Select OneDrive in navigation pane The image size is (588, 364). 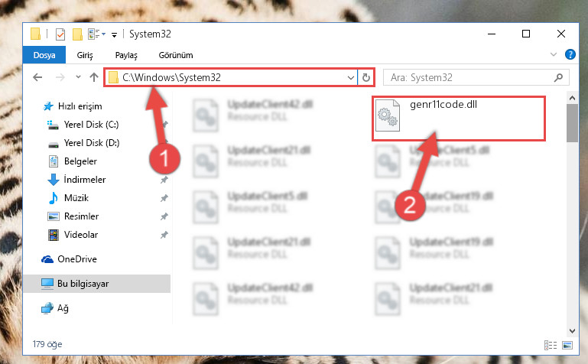coord(77,259)
